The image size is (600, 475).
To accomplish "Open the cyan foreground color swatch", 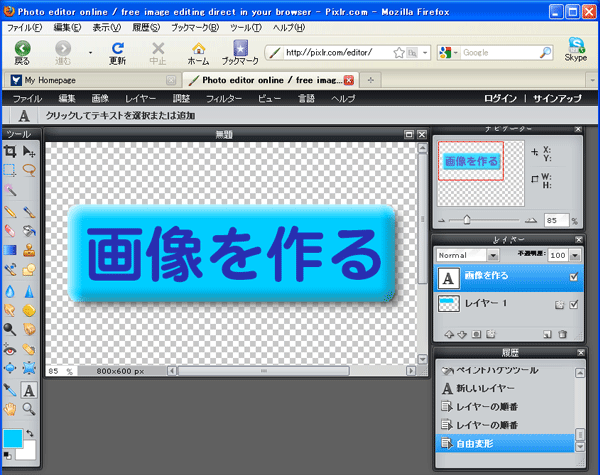I will pos(13,438).
